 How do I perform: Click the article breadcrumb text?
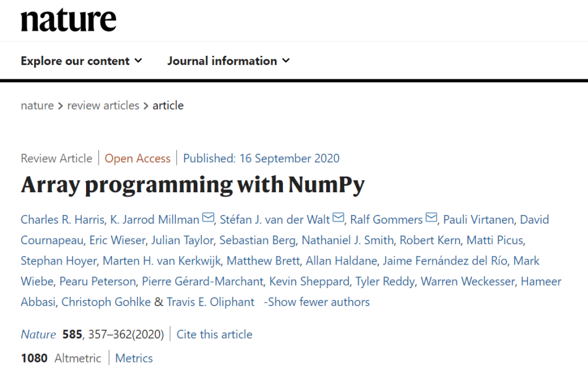click(x=168, y=105)
